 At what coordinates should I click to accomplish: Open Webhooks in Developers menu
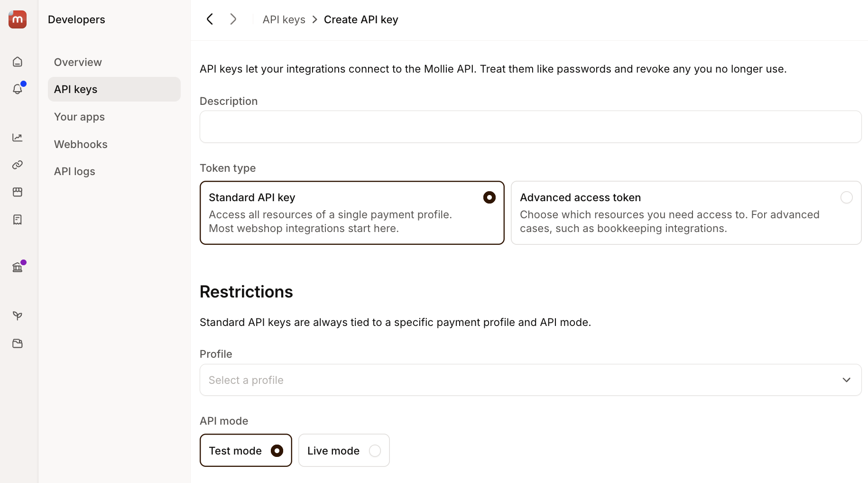tap(81, 144)
